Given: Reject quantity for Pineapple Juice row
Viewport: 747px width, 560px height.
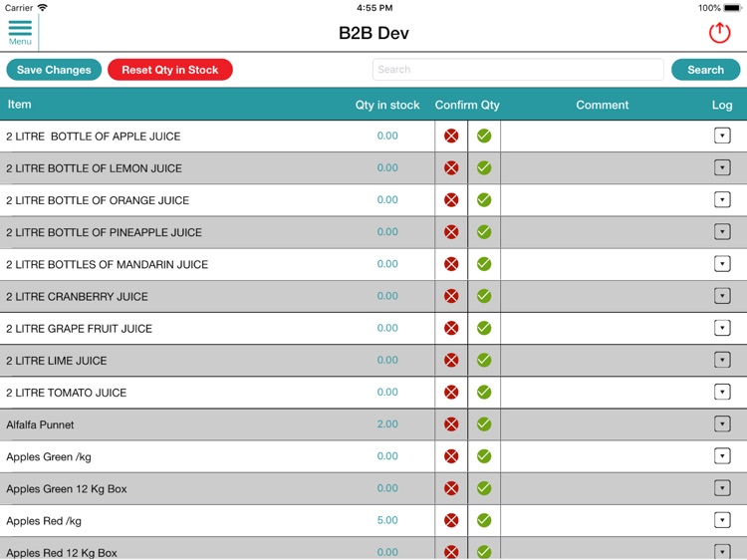Looking at the screenshot, I should [x=451, y=232].
